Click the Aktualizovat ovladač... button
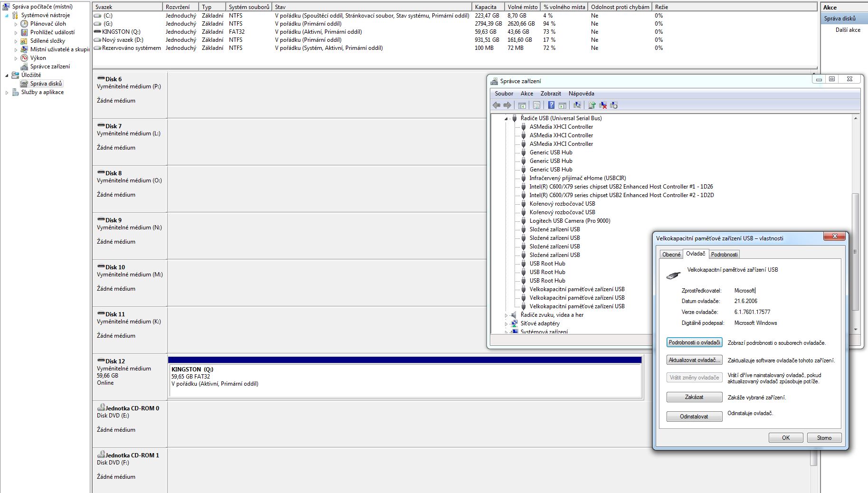The width and height of the screenshot is (868, 493). [695, 360]
